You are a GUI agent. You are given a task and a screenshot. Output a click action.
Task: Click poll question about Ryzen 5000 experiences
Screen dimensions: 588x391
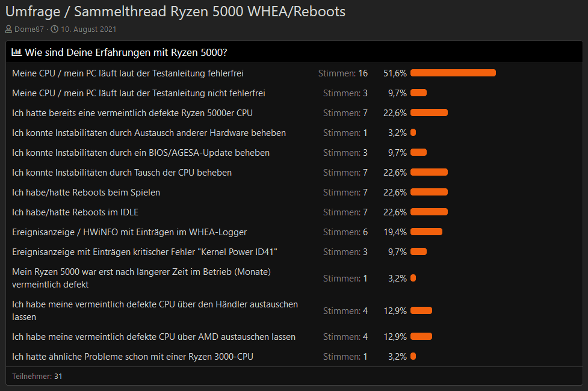(x=126, y=52)
